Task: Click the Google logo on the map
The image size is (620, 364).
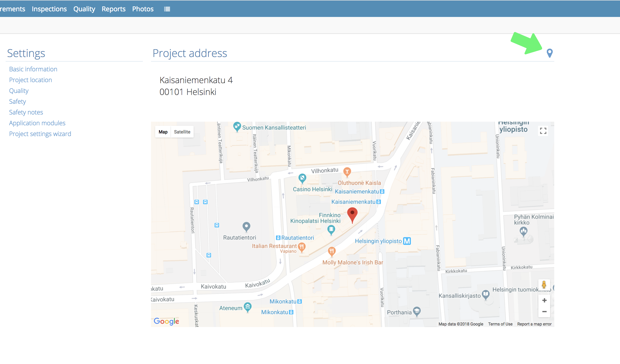Action: (x=166, y=321)
